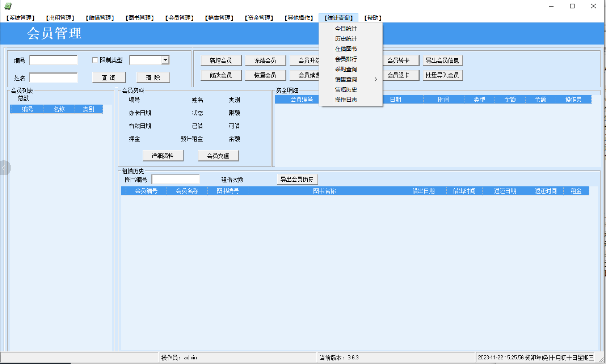Click the 借出日期 column header
Screen dimensions: 606x364
(423, 191)
